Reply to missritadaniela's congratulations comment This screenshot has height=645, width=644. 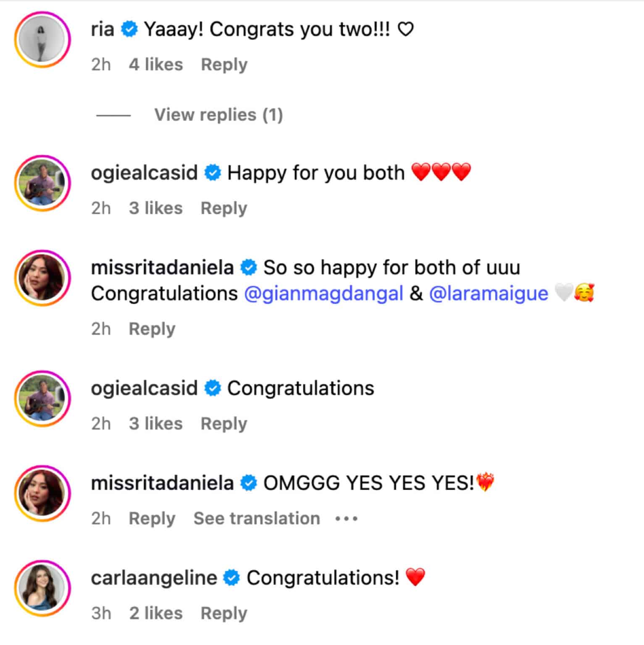tap(152, 328)
